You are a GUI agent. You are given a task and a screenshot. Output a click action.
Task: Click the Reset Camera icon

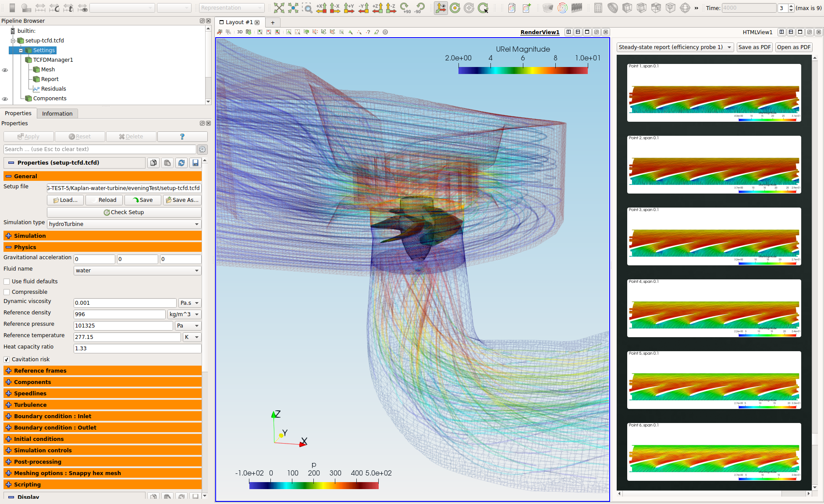pos(279,8)
